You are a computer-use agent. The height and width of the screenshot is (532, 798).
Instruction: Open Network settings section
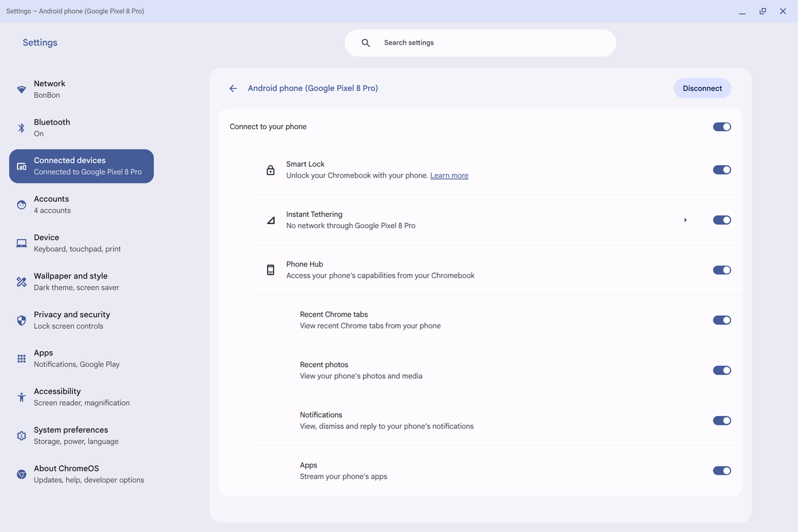coord(81,90)
